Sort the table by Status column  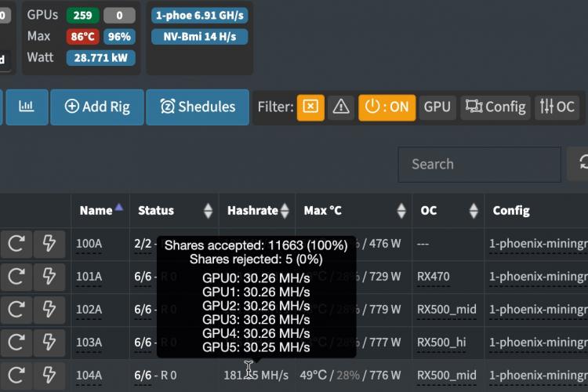[x=174, y=210]
